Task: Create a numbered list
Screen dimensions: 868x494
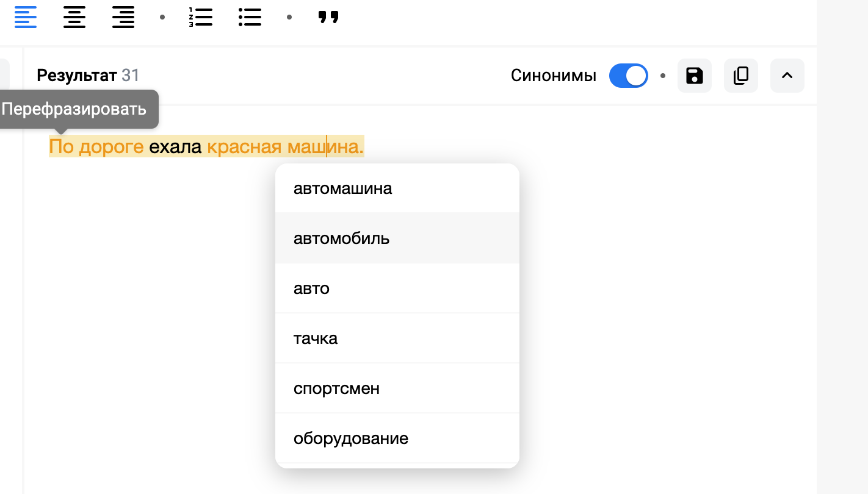Action: (x=201, y=17)
